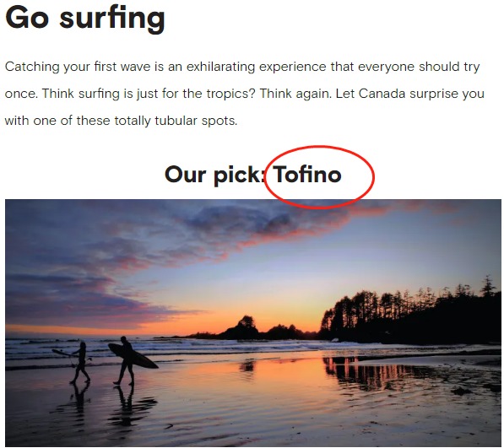Click the phrase "totally tubular spots."
Screen dimensions: 504x448
[176, 121]
